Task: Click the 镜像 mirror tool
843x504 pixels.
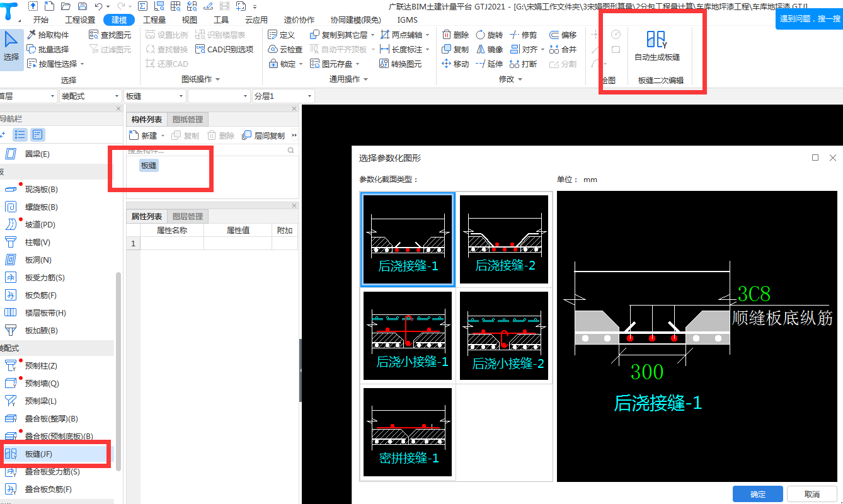Action: [490, 49]
